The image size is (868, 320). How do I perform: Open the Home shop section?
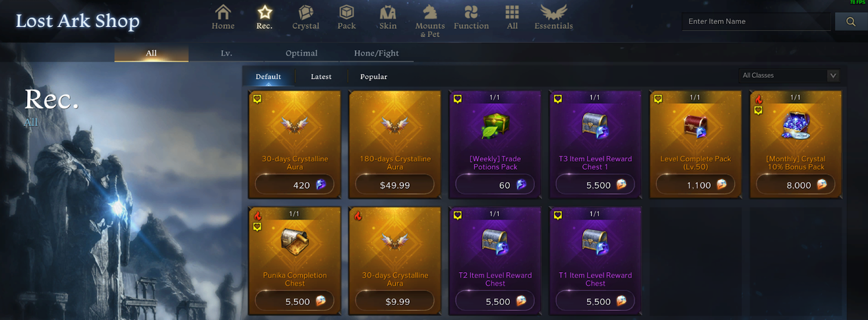coord(223,17)
